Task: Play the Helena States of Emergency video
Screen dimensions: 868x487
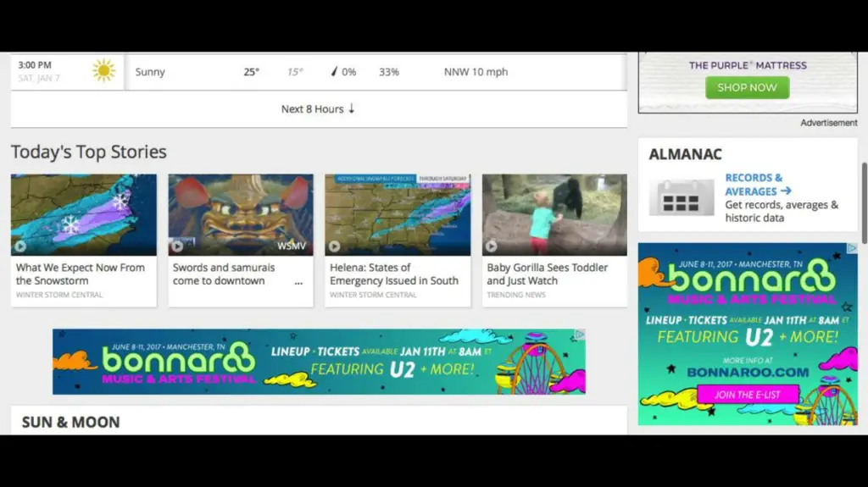Action: 334,246
